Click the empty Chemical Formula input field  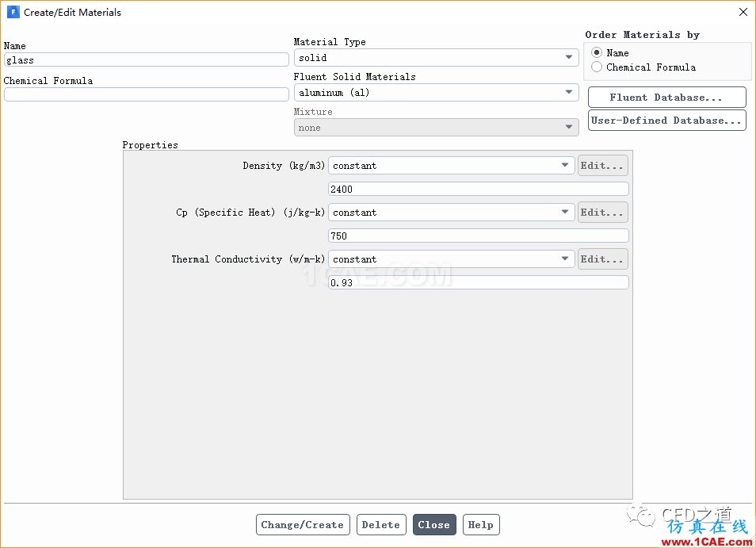tap(147, 94)
